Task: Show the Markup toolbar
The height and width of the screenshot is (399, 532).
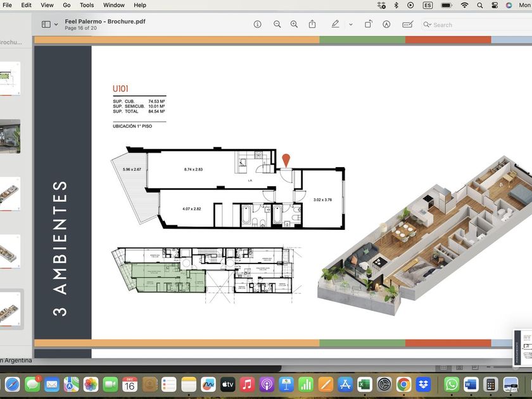Action: point(386,24)
